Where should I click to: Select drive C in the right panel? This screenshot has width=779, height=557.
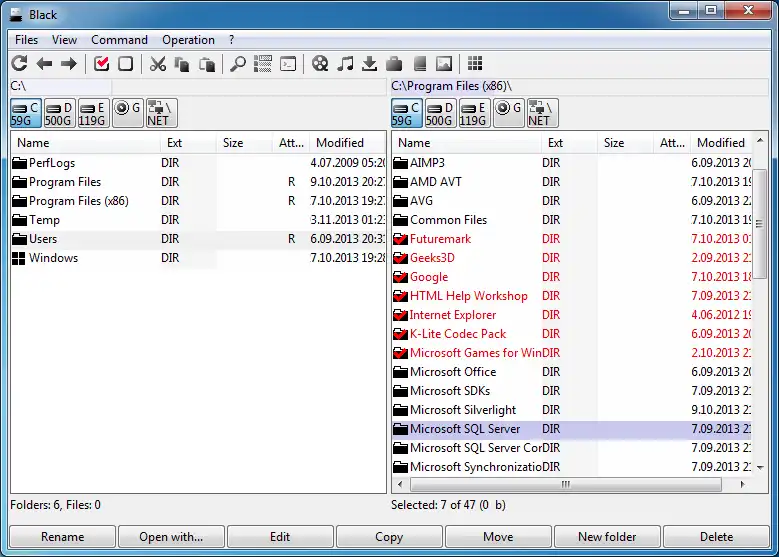click(407, 113)
